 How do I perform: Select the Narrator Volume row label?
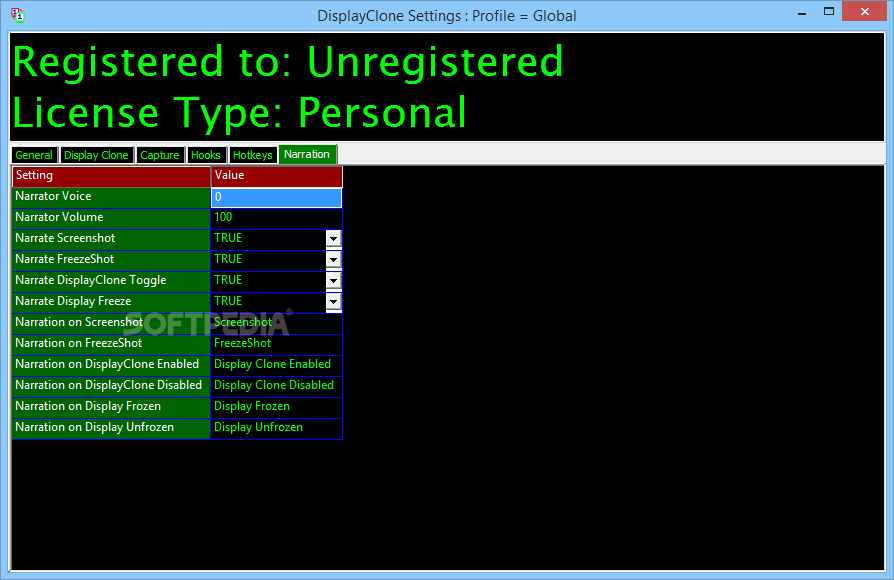(111, 218)
